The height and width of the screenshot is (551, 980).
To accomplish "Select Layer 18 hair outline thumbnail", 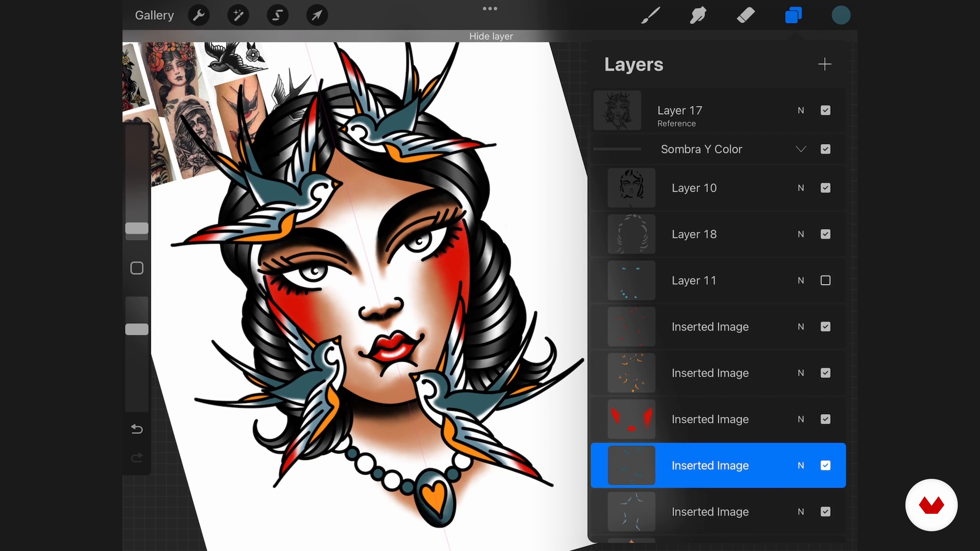I will coord(632,234).
